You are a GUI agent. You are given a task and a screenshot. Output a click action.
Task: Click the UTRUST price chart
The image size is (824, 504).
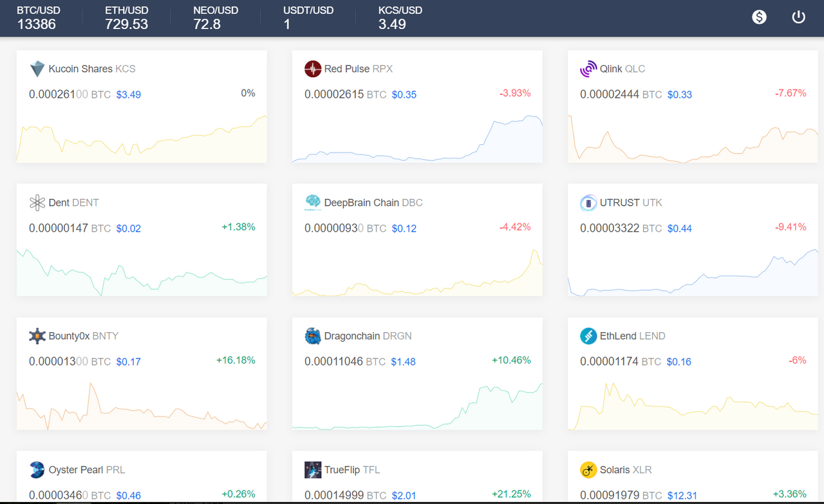pyautogui.click(x=693, y=272)
